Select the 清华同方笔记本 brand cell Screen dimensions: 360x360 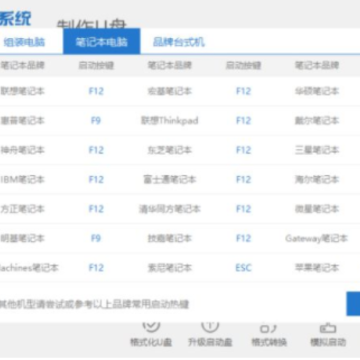tap(170, 209)
